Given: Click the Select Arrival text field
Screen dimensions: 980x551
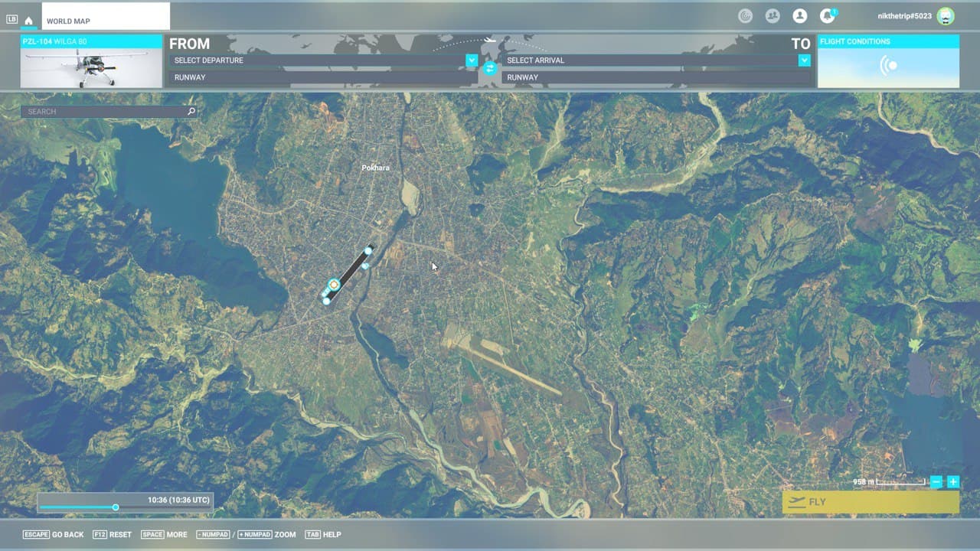Looking at the screenshot, I should [649, 60].
